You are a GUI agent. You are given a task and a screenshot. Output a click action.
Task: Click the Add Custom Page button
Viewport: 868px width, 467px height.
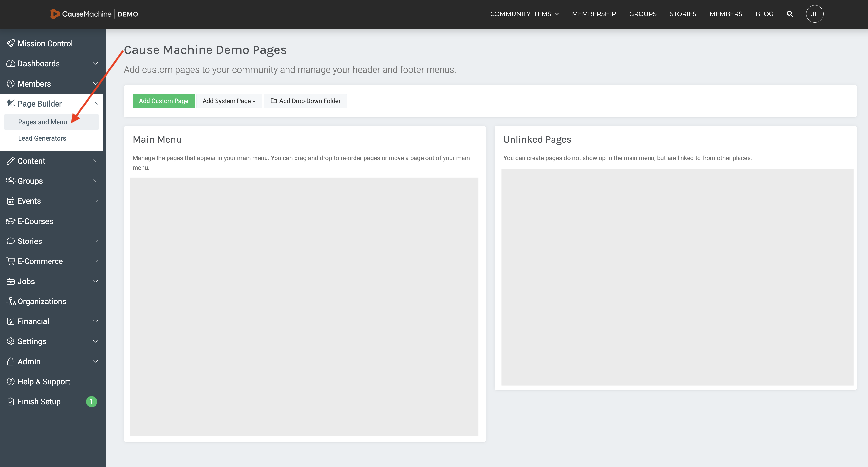tap(163, 101)
